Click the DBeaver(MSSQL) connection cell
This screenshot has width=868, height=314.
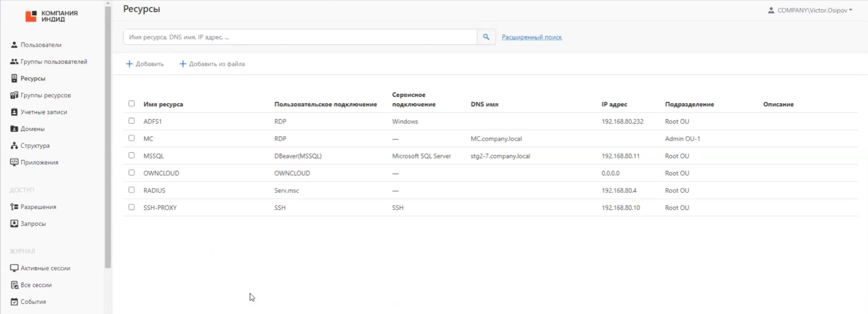pyautogui.click(x=298, y=156)
